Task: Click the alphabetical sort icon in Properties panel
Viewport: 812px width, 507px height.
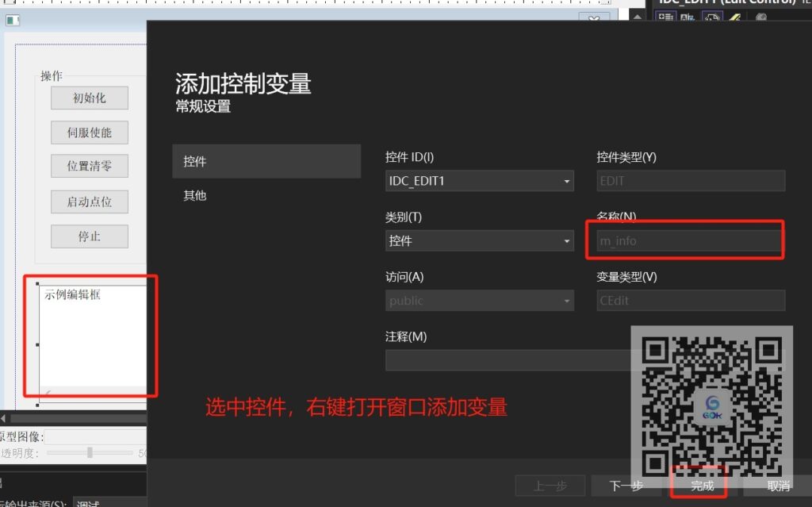Action: [688, 17]
